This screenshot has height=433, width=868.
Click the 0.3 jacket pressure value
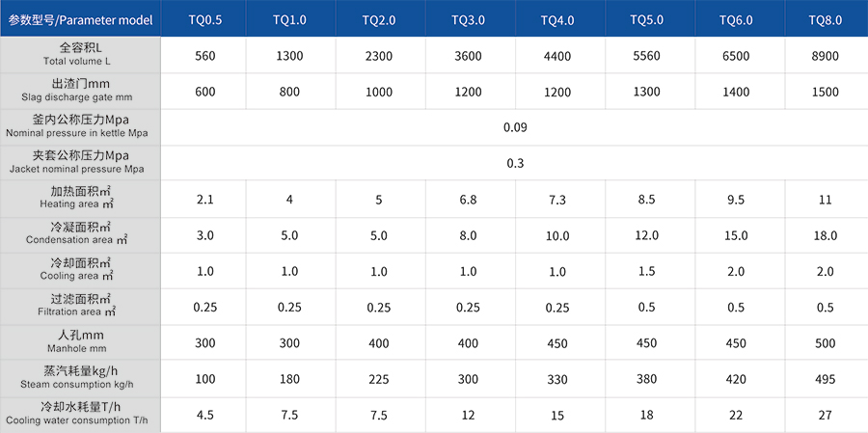click(515, 163)
